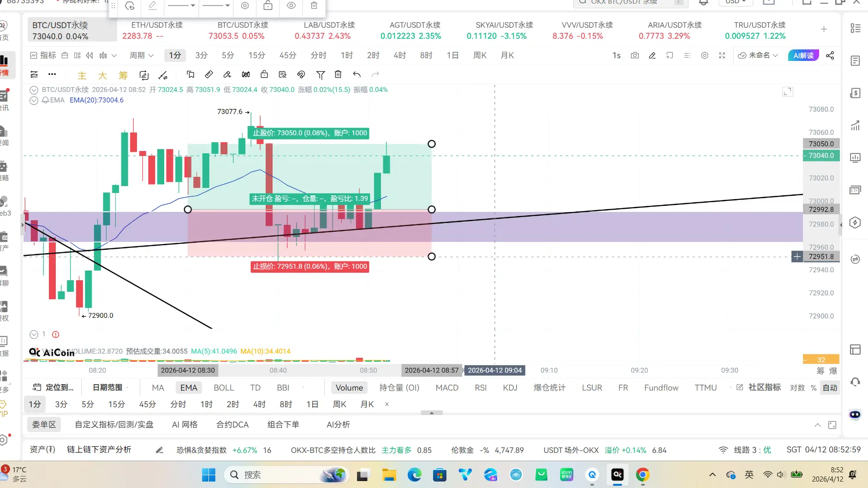This screenshot has width=868, height=488.
Task: Click the stop-loss price label 72951.8 plus
Action: coord(797,257)
